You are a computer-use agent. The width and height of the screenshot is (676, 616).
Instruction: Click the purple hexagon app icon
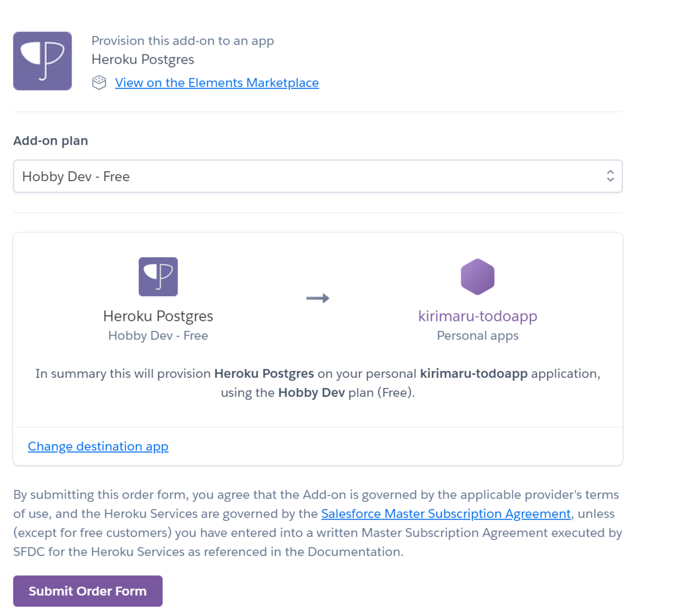[478, 276]
